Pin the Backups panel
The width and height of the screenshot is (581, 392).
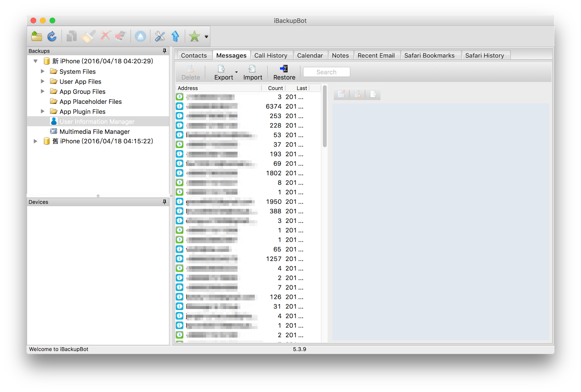pos(164,51)
